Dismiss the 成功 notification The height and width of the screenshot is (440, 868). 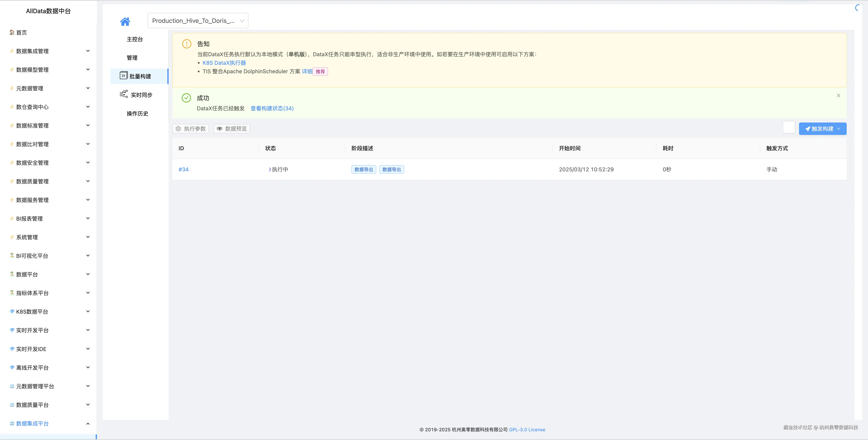click(x=838, y=95)
